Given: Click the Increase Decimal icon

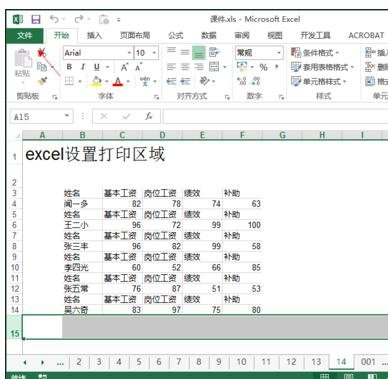Looking at the screenshot, I should click(x=242, y=81).
